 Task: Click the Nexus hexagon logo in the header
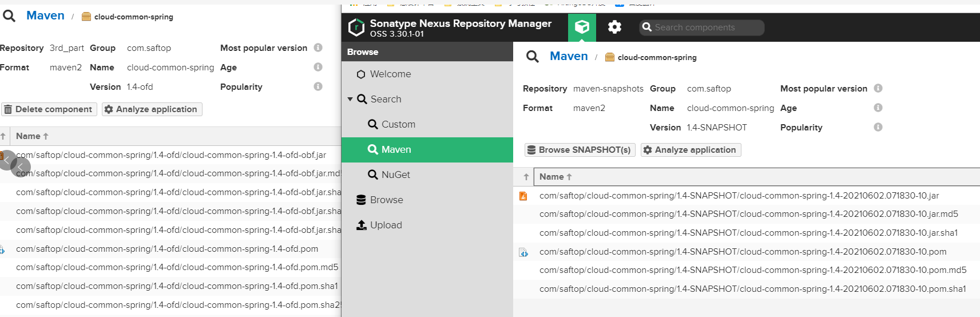356,27
